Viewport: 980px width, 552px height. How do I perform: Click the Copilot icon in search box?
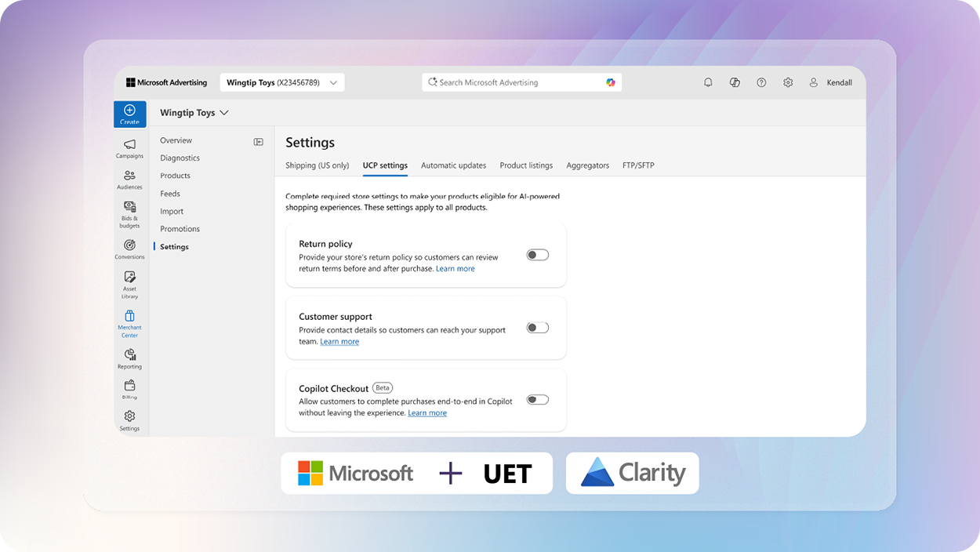pyautogui.click(x=611, y=82)
